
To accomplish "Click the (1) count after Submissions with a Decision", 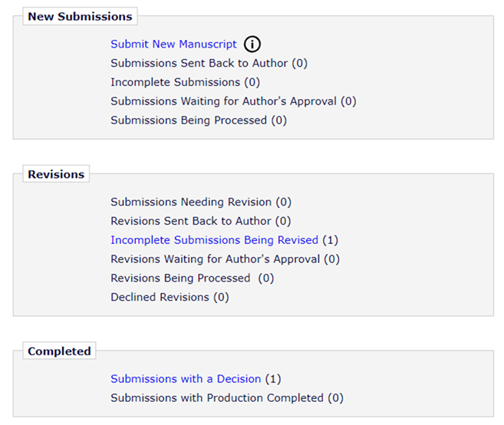I will (x=273, y=379).
